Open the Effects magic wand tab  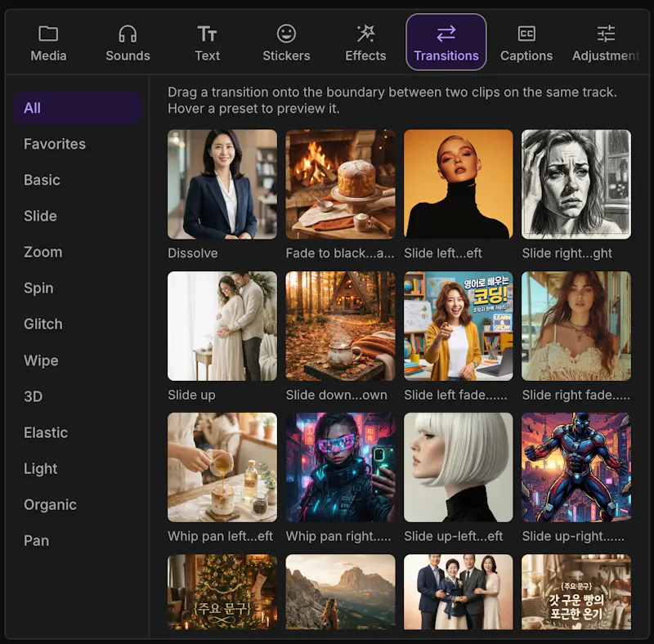click(365, 43)
